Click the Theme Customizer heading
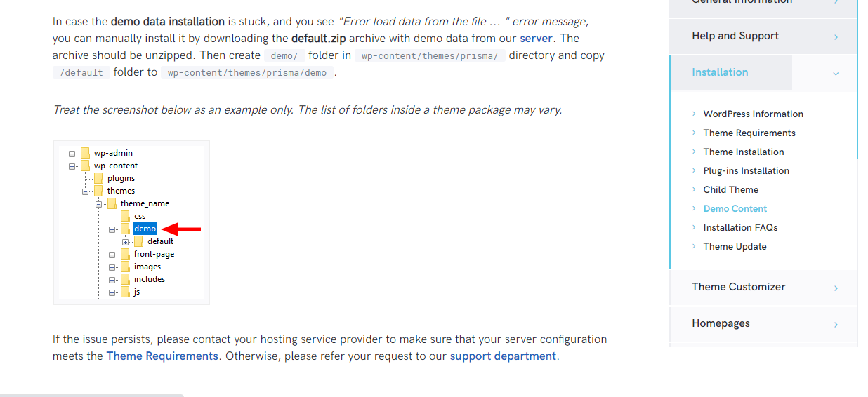The image size is (868, 397). (x=738, y=286)
